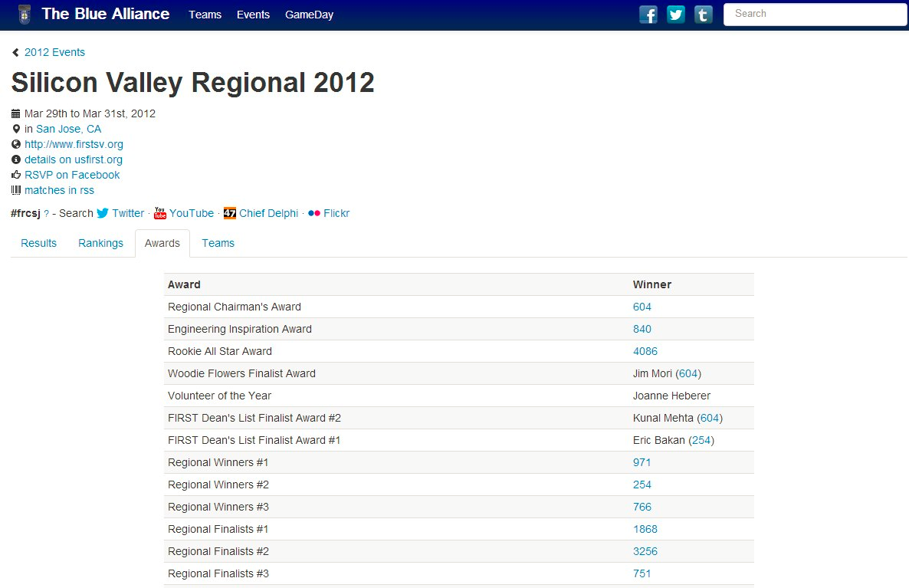Open the matches in rss link
This screenshot has width=909, height=588.
[x=59, y=190]
